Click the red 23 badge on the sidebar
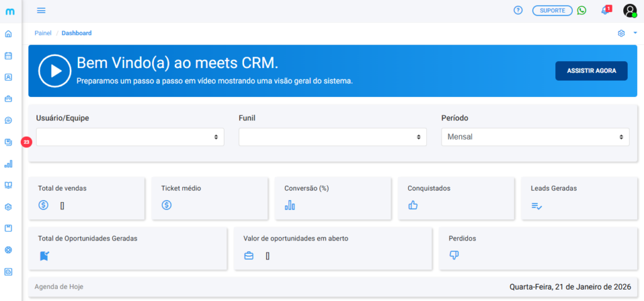Image resolution: width=644 pixels, height=301 pixels. click(x=26, y=142)
